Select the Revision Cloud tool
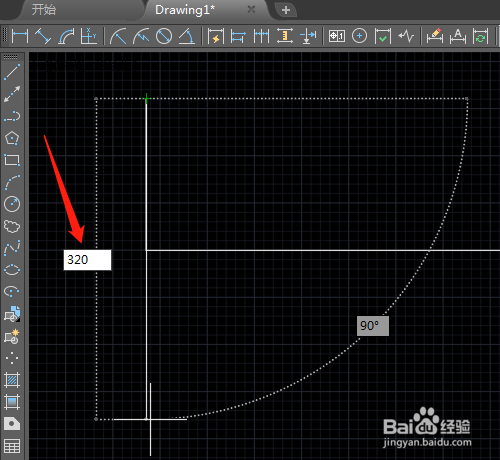Viewport: 500px width, 460px height. click(x=12, y=226)
